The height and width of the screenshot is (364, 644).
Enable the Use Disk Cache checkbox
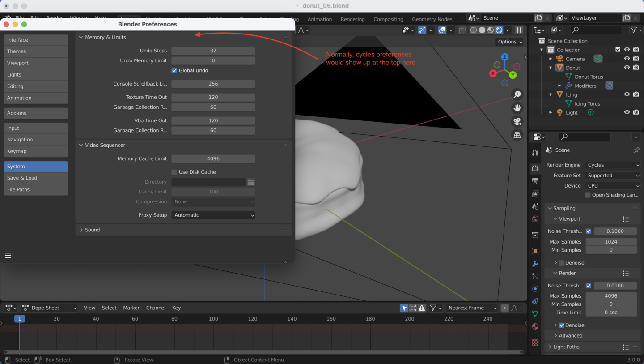(x=174, y=172)
